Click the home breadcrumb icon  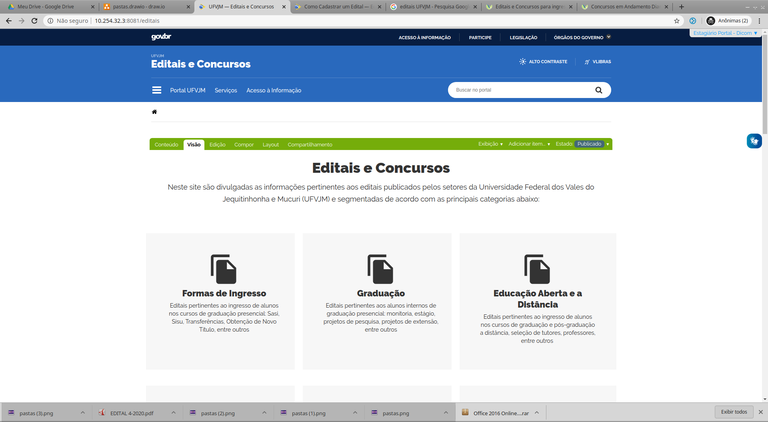tap(154, 112)
